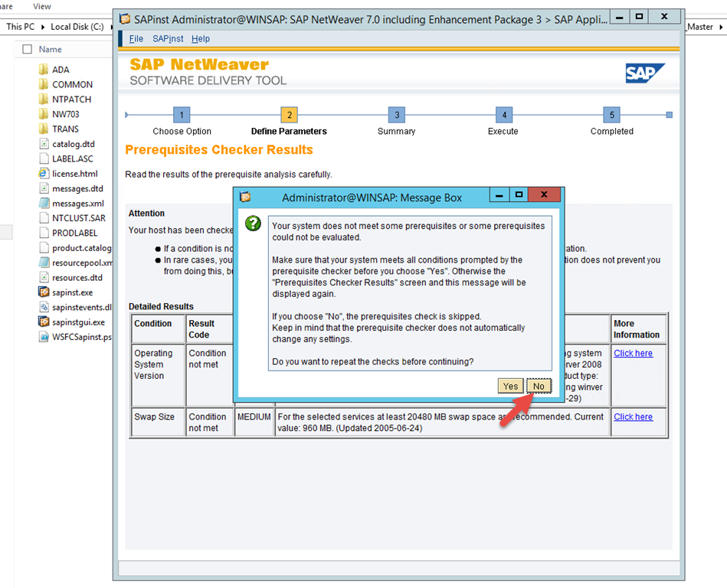
Task: Select the NW703 folder
Action: [44, 114]
